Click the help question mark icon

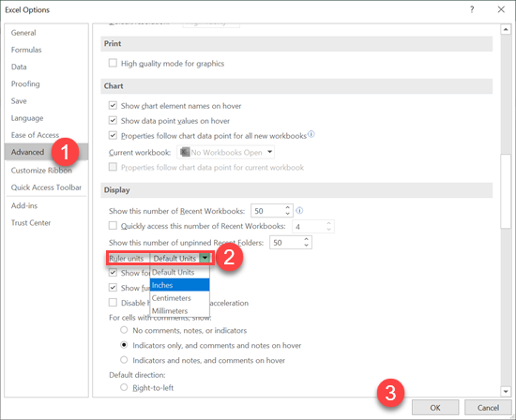click(x=472, y=9)
